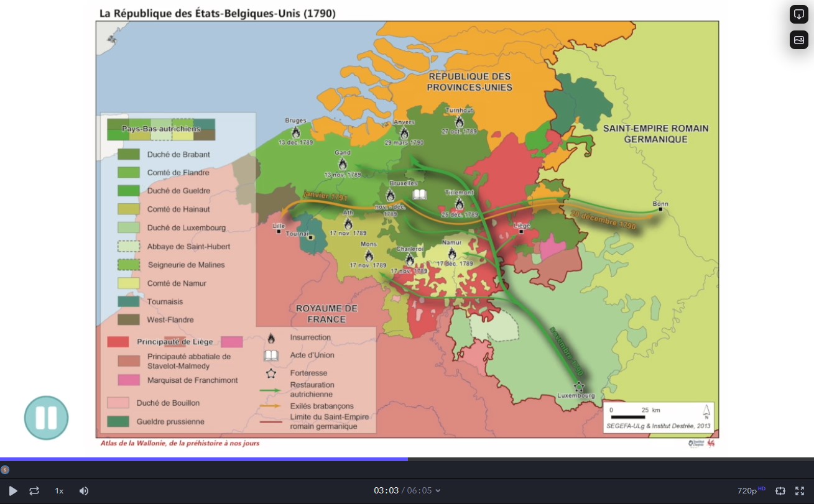
Task: Click the 03:03 current time display
Action: point(386,491)
